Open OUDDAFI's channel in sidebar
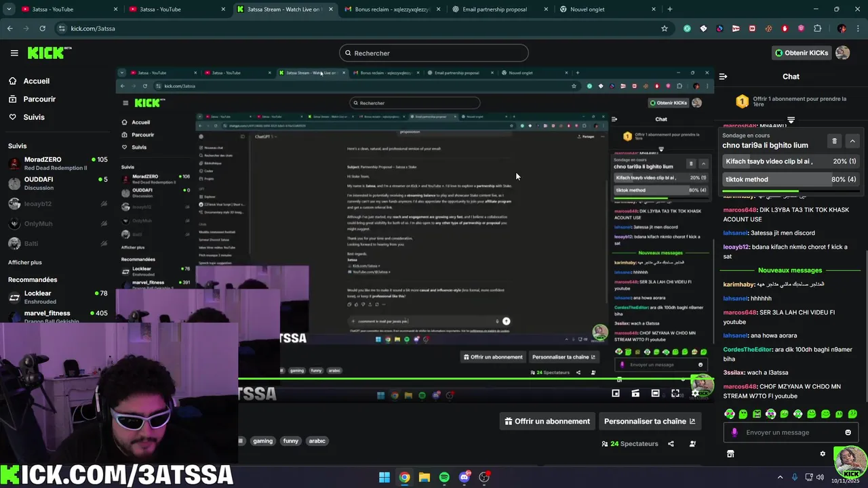Image resolution: width=868 pixels, height=488 pixels. [58, 183]
